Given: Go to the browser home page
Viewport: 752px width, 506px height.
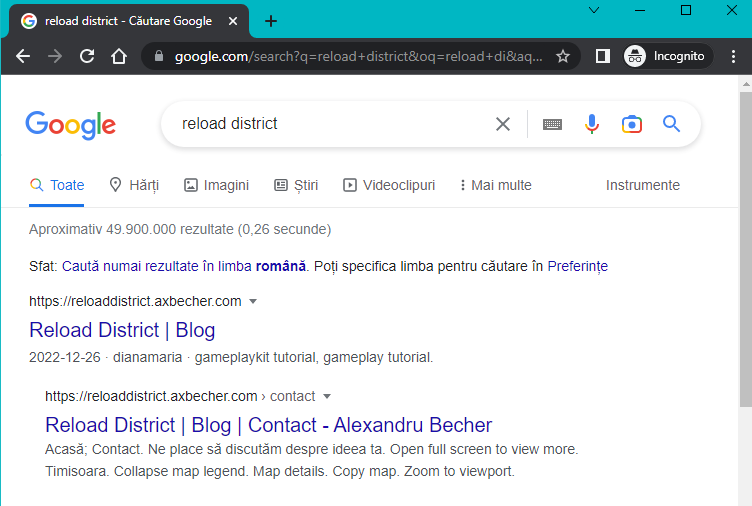Looking at the screenshot, I should (x=119, y=56).
